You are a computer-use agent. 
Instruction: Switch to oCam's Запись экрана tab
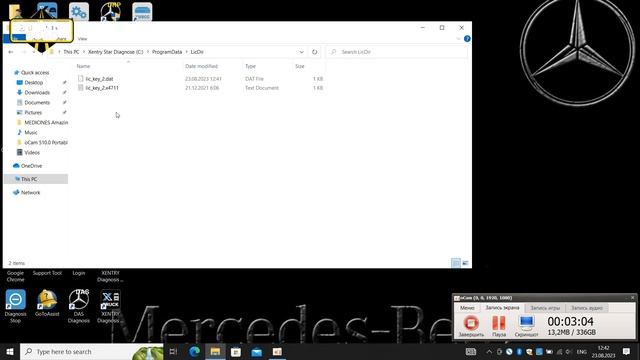click(x=502, y=308)
